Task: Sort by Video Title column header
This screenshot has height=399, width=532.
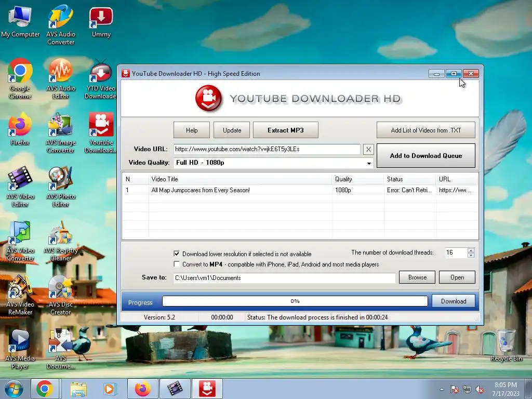Action: [x=240, y=179]
